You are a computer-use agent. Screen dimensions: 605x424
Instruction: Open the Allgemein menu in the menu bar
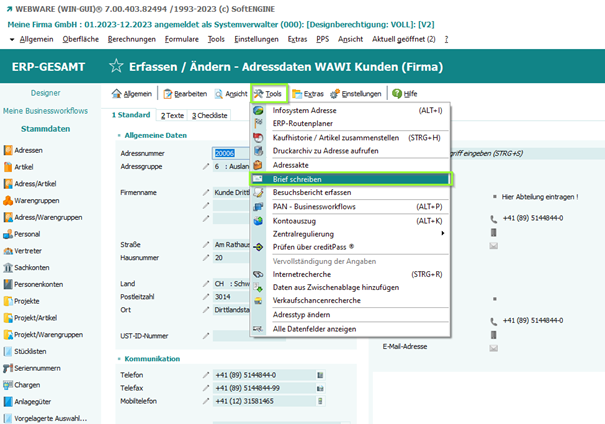37,39
